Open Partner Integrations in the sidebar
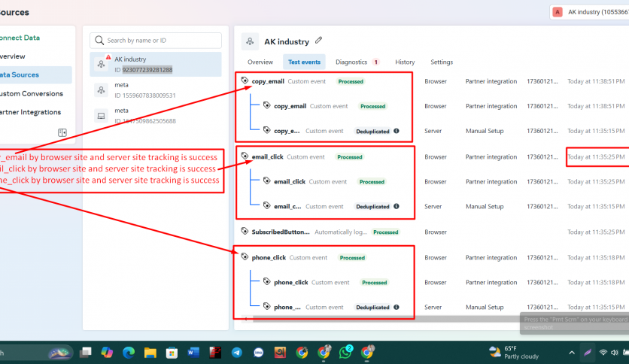The image size is (629, 364). pos(31,112)
